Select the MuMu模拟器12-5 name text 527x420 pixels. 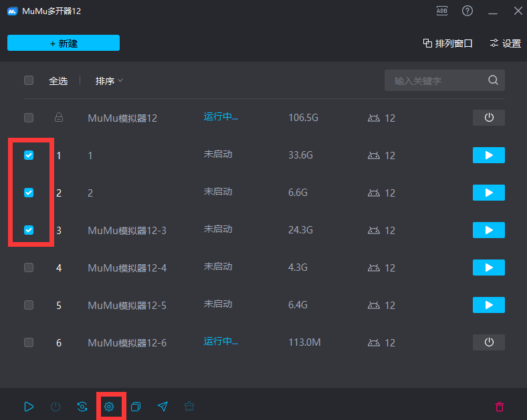[x=127, y=306]
